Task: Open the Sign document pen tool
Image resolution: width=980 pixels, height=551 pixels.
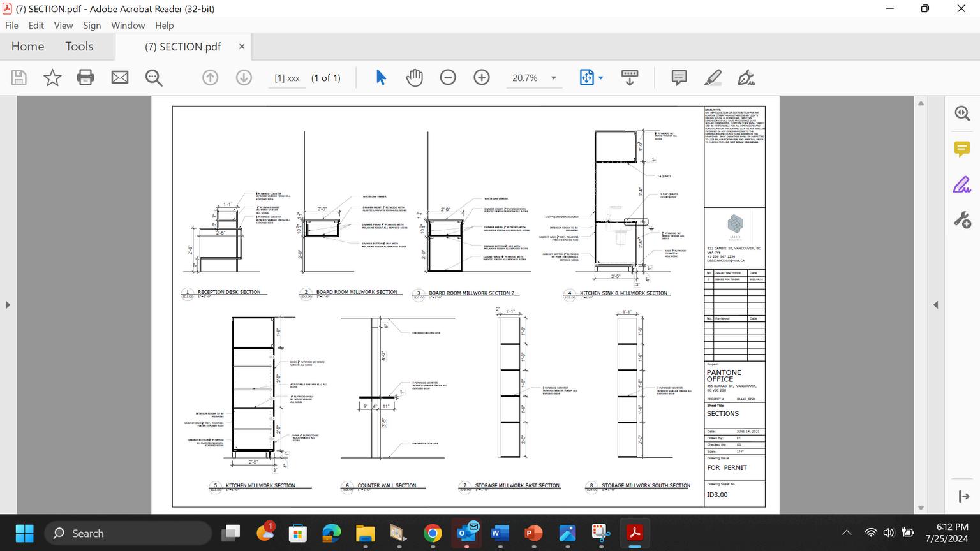Action: tap(746, 78)
